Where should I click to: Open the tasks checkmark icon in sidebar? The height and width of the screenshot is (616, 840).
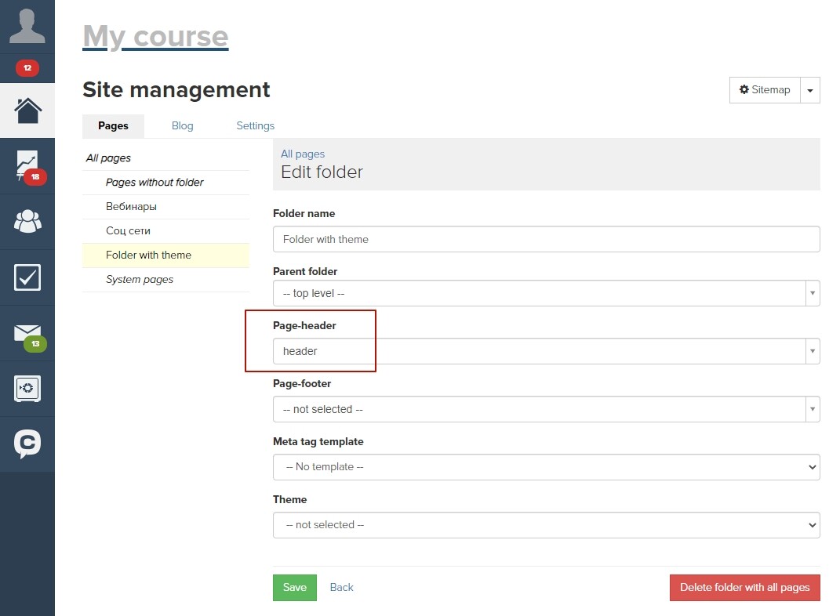tap(27, 277)
